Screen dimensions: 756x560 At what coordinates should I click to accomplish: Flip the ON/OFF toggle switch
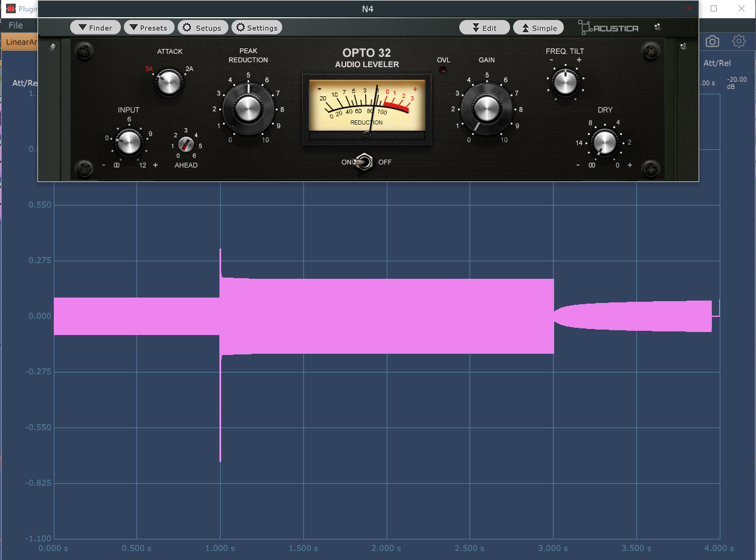pyautogui.click(x=364, y=162)
